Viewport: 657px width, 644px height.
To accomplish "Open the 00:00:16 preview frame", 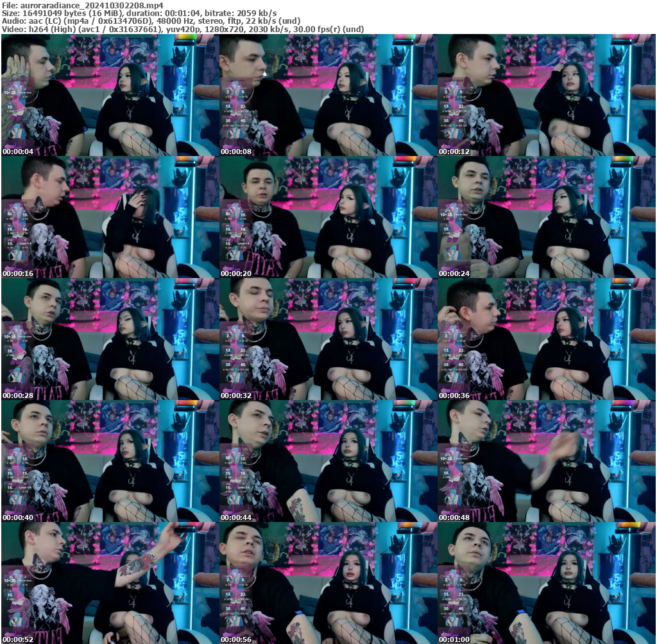I will (110, 217).
